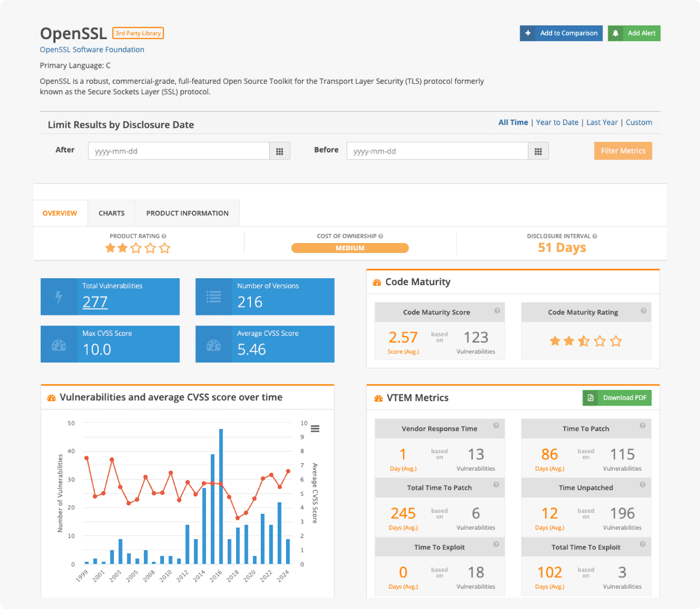
Task: Open the chart hamburger export menu
Action: (315, 428)
